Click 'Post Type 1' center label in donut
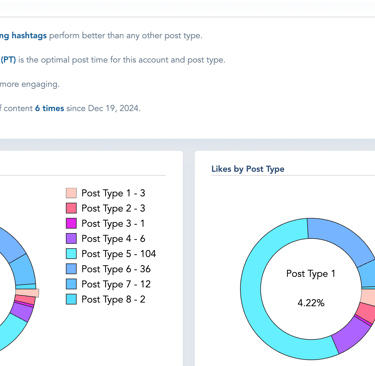 click(x=311, y=274)
